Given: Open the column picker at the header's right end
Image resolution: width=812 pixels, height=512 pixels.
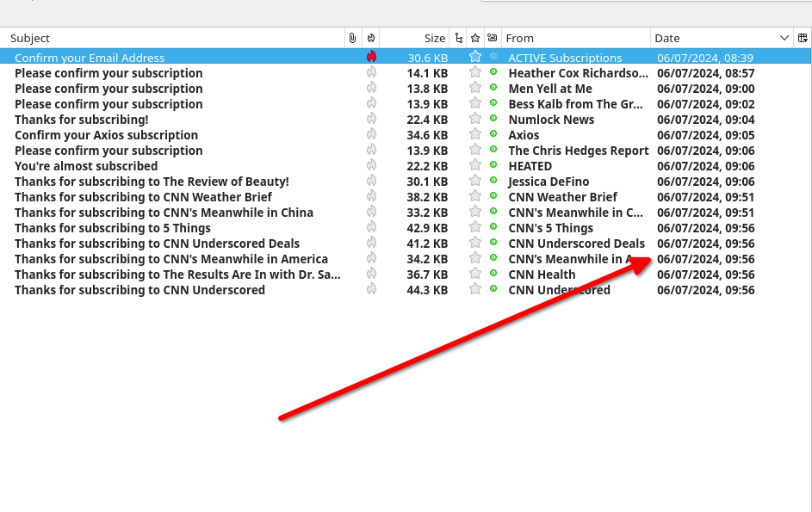Looking at the screenshot, I should tap(803, 38).
